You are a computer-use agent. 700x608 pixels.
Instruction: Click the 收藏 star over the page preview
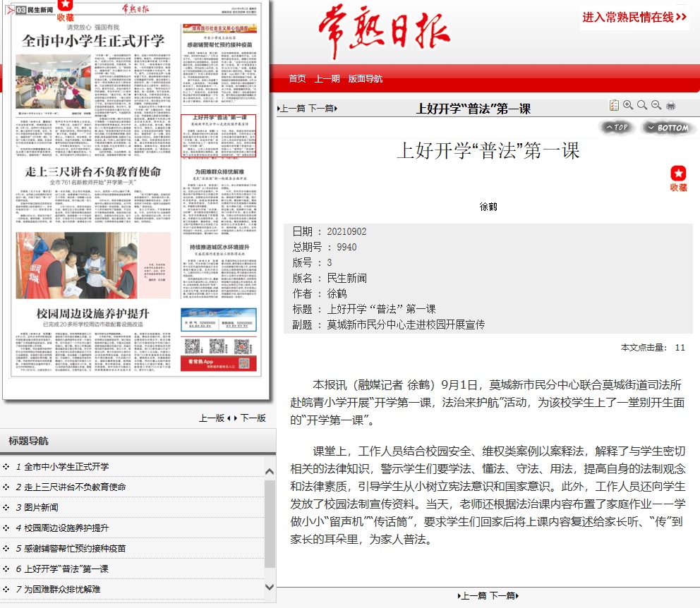pyautogui.click(x=65, y=11)
